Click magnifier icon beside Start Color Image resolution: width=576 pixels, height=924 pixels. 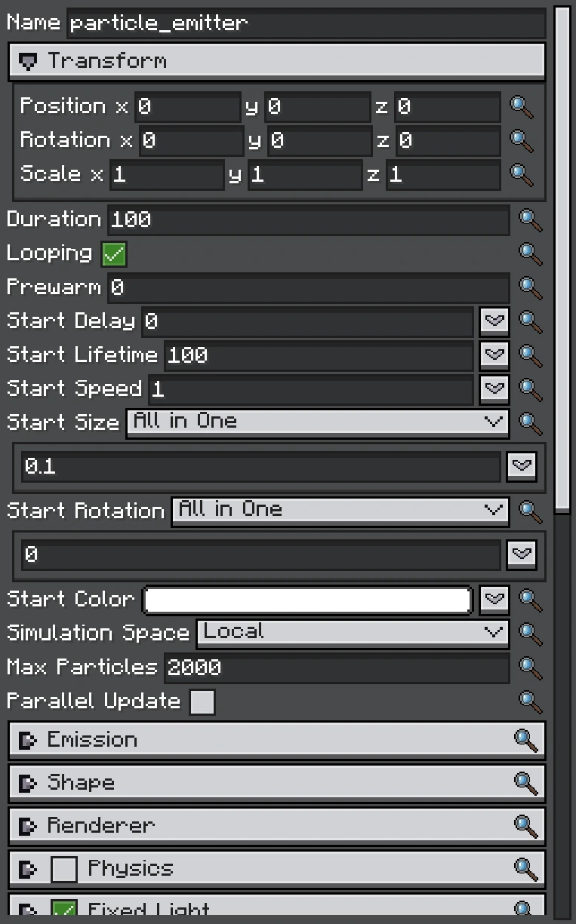tap(531, 600)
